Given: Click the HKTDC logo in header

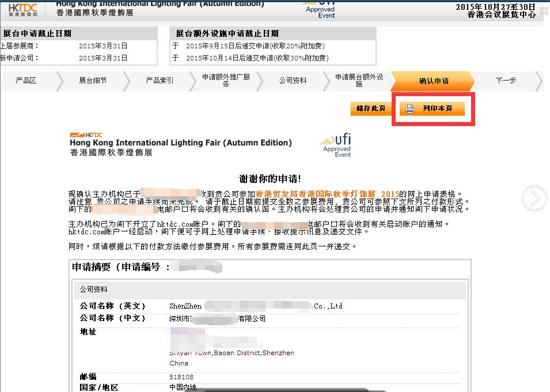Looking at the screenshot, I should [x=22, y=10].
